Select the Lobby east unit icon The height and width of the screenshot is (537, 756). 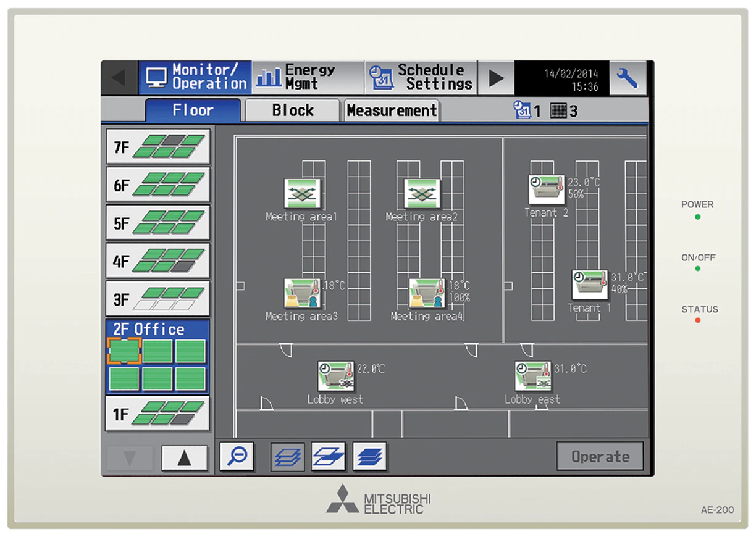533,377
